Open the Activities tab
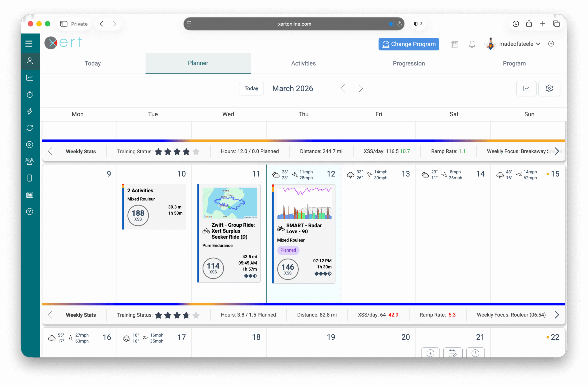Screen dimensions: 588x385 303,63
